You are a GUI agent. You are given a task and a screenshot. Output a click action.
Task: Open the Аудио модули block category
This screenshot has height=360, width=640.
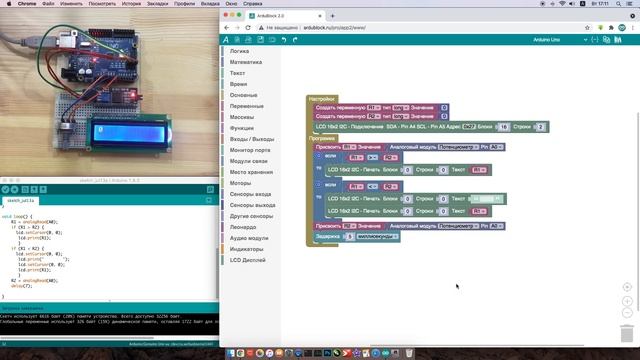(x=249, y=238)
